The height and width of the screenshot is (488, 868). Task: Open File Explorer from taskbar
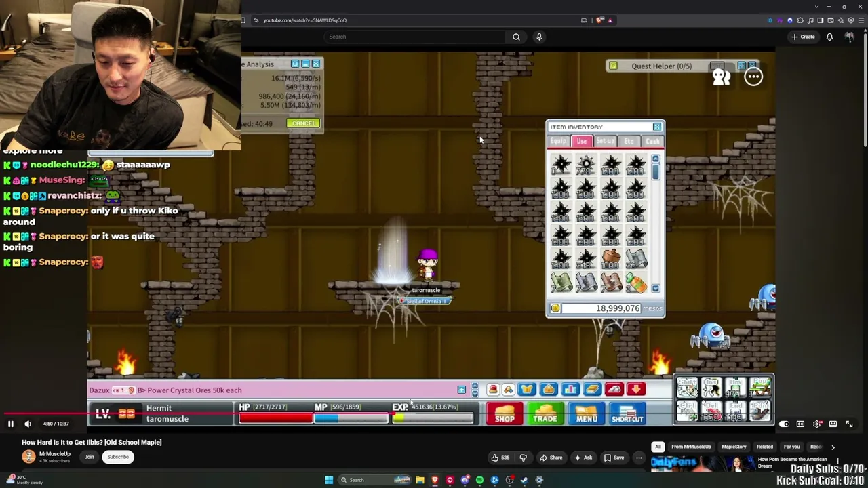click(x=420, y=480)
